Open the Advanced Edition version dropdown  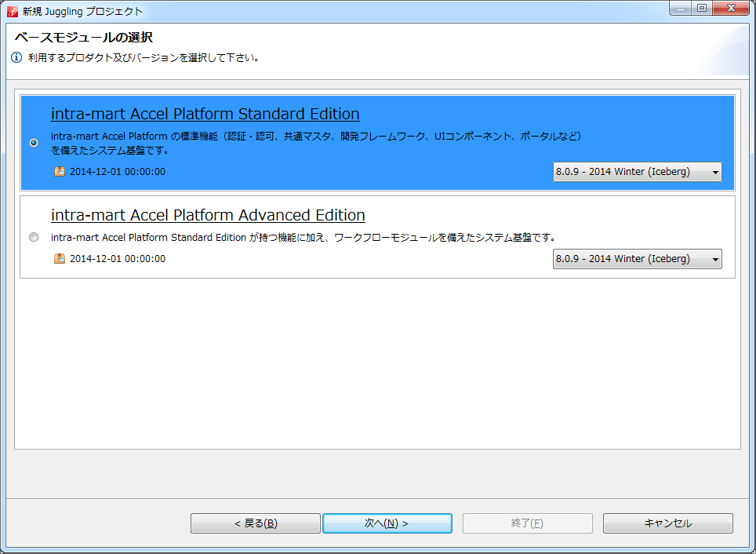[x=637, y=259]
